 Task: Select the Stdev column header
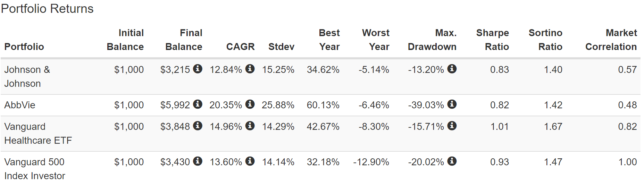281,47
